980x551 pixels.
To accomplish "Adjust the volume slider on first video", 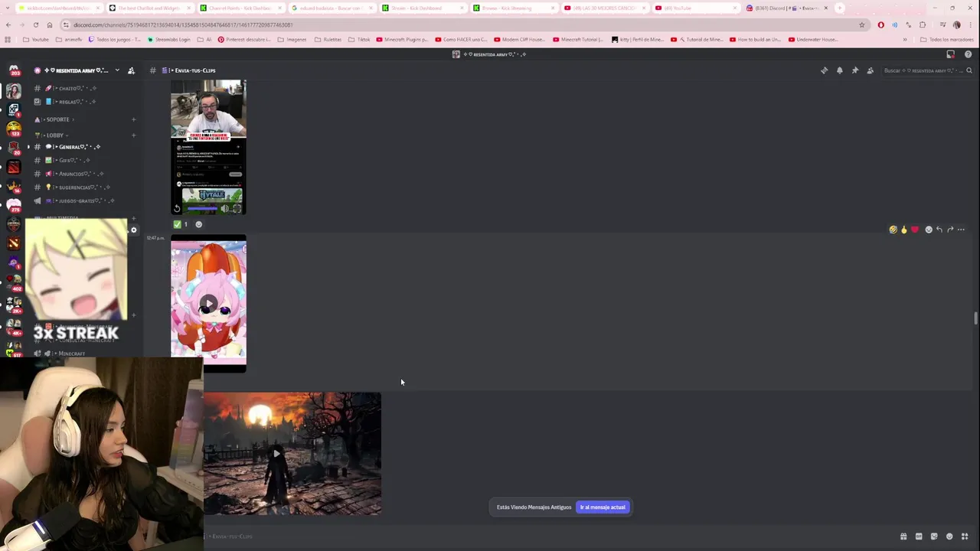I will click(x=202, y=208).
